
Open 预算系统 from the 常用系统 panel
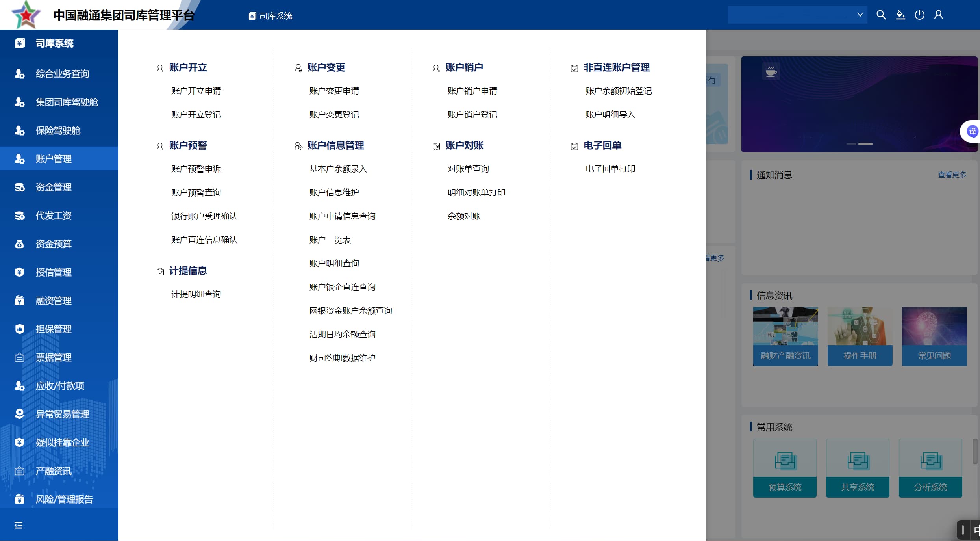784,468
